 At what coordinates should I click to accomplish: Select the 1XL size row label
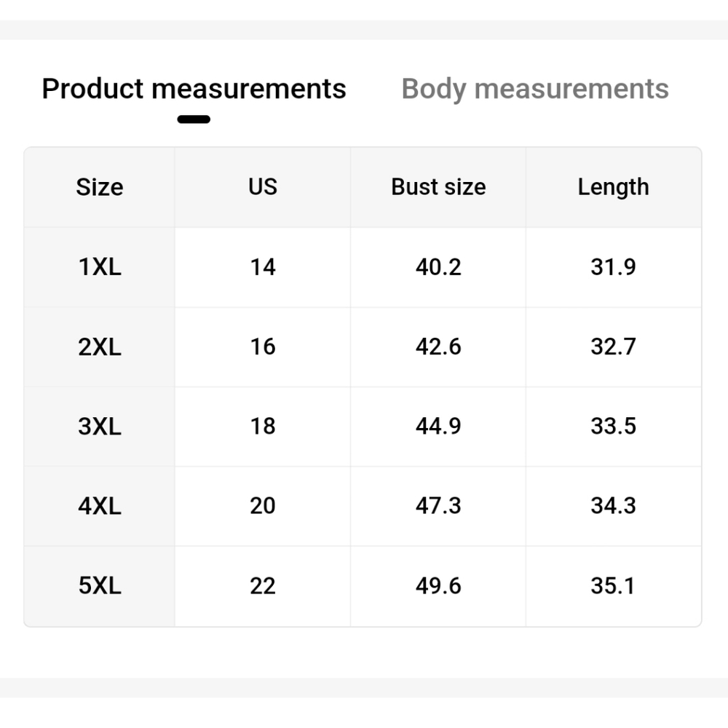tap(100, 267)
